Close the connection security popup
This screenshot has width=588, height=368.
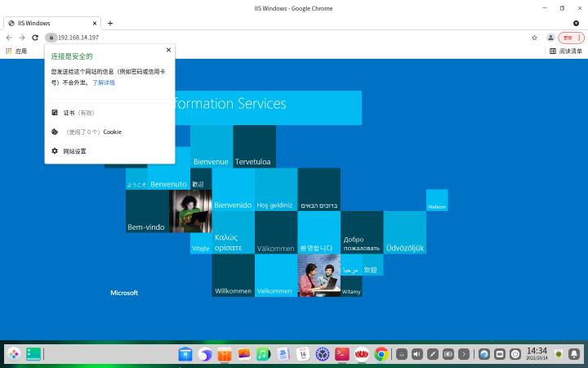(168, 50)
